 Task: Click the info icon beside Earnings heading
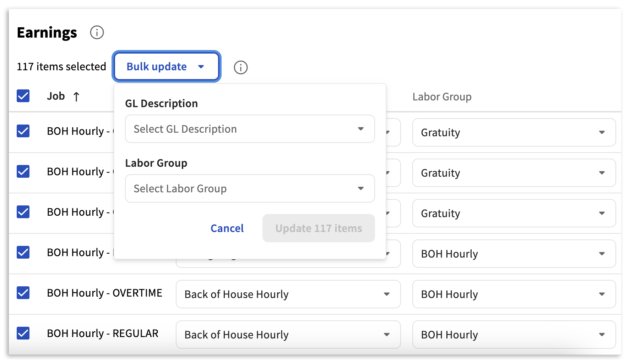(97, 33)
